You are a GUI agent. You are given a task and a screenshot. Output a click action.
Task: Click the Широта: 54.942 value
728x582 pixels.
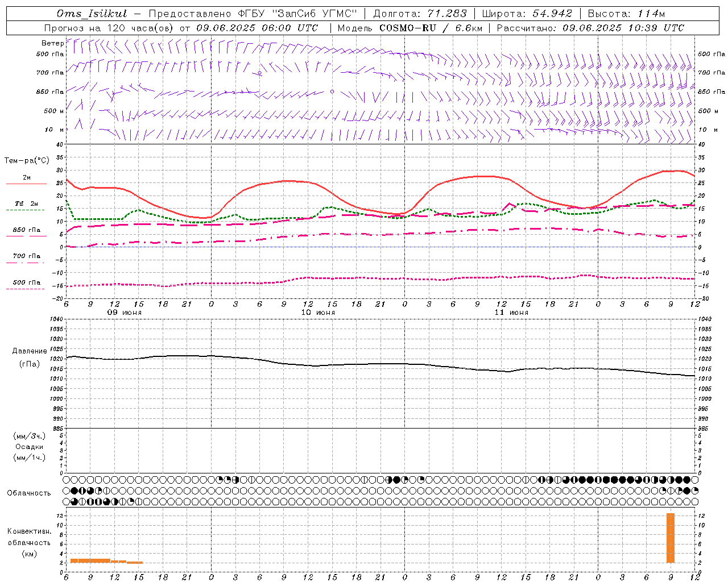[x=527, y=14]
